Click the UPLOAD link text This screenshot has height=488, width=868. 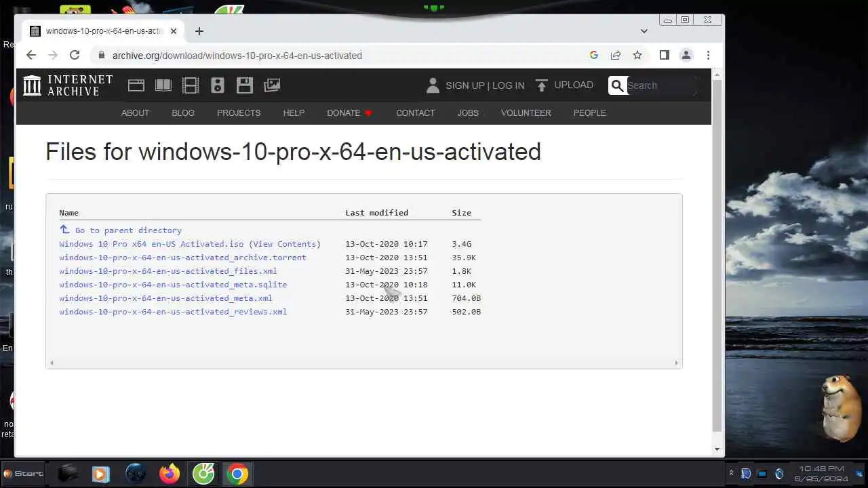[x=574, y=85]
